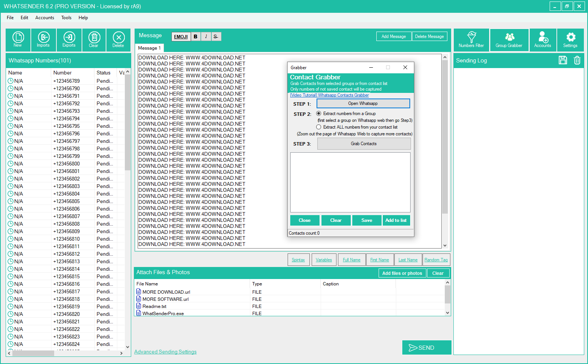Toggle bold message formatting

195,36
